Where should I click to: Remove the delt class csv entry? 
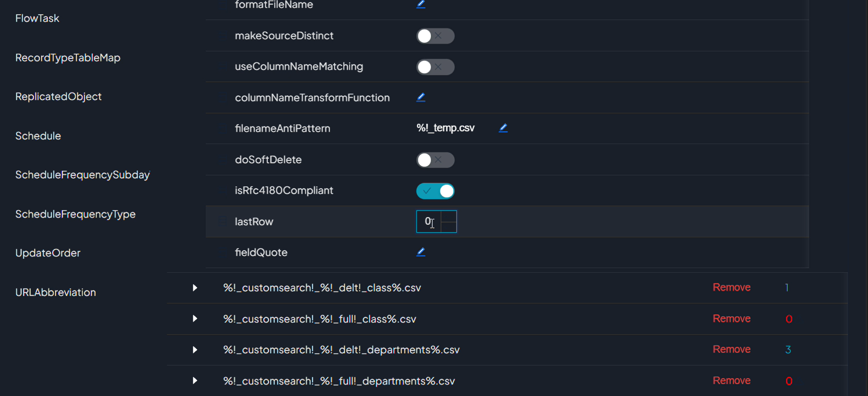click(732, 287)
